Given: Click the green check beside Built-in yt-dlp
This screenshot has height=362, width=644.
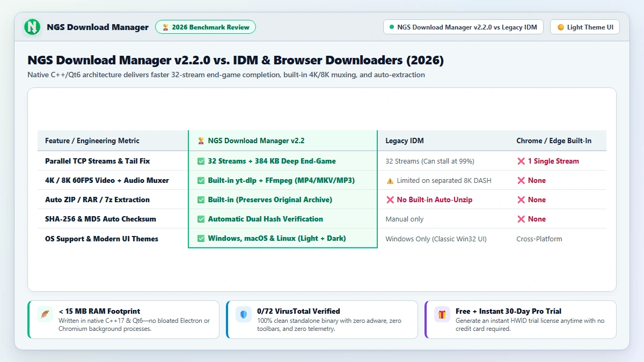Looking at the screenshot, I should 201,180.
